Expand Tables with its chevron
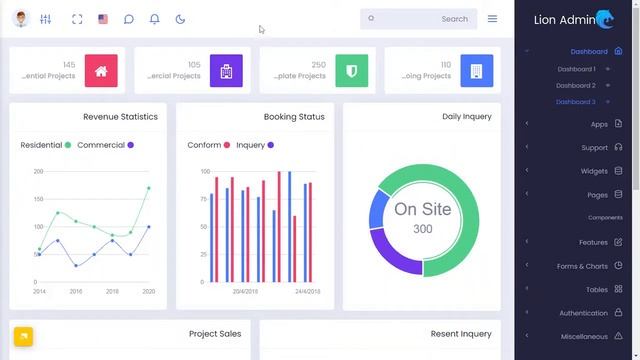This screenshot has height=360, width=640. click(527, 288)
